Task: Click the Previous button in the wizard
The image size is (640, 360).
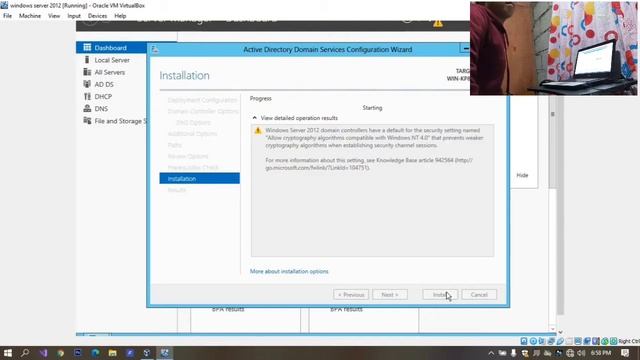Action: click(351, 295)
